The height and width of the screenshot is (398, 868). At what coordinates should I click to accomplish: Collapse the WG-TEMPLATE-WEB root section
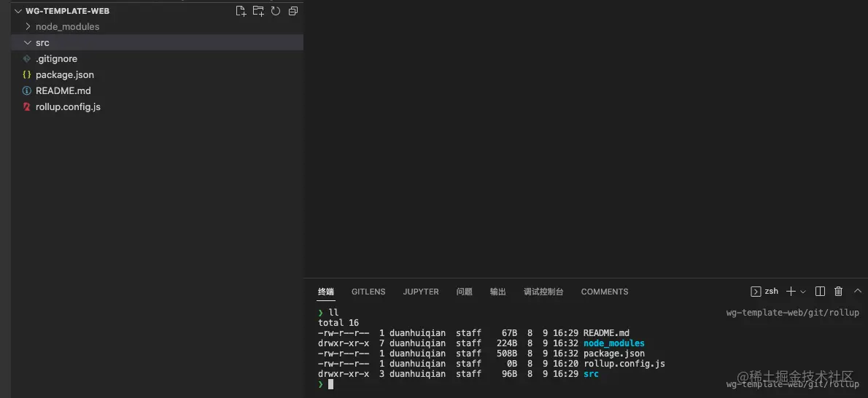point(18,10)
